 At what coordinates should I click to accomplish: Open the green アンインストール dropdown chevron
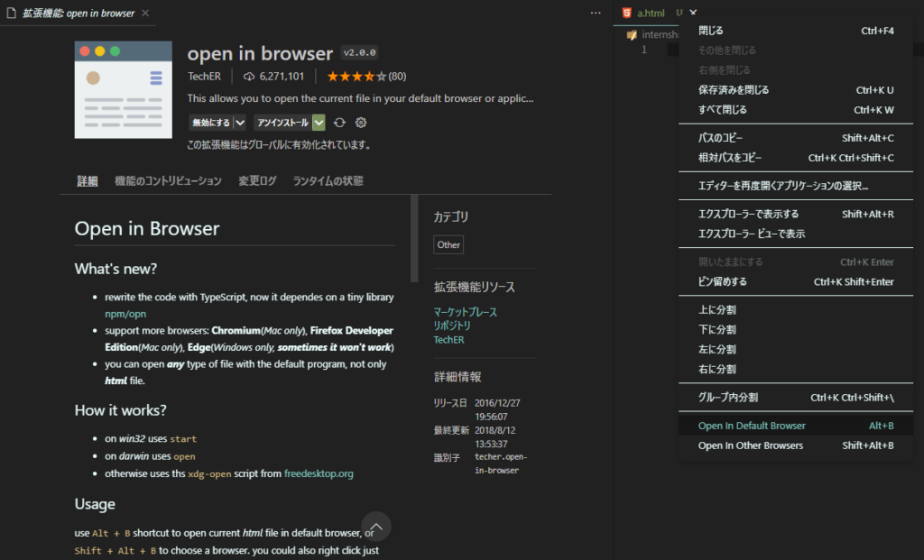point(318,122)
